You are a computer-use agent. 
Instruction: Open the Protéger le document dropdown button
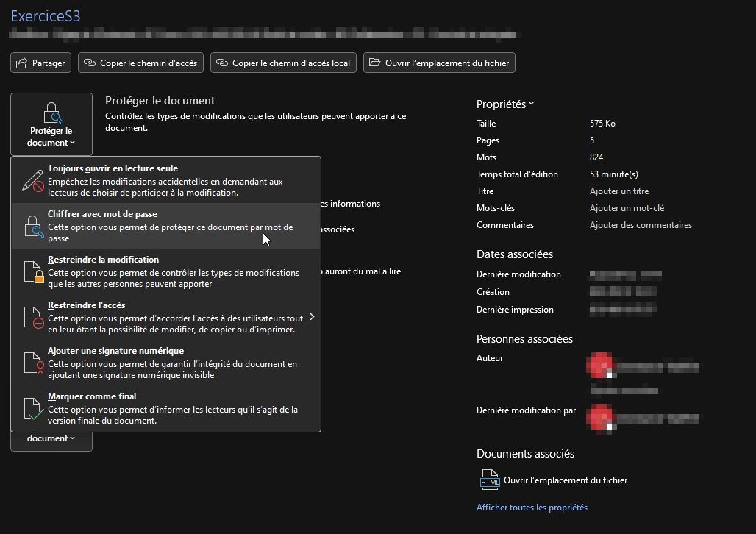pyautogui.click(x=51, y=124)
